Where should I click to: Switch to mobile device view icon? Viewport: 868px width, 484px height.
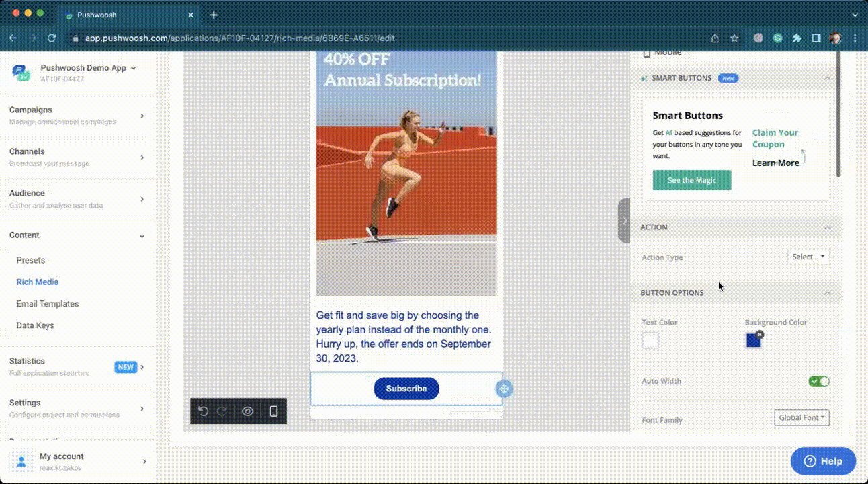click(273, 411)
